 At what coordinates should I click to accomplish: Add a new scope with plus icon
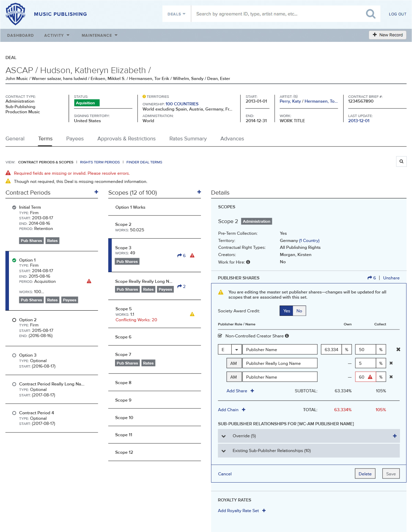point(199,192)
